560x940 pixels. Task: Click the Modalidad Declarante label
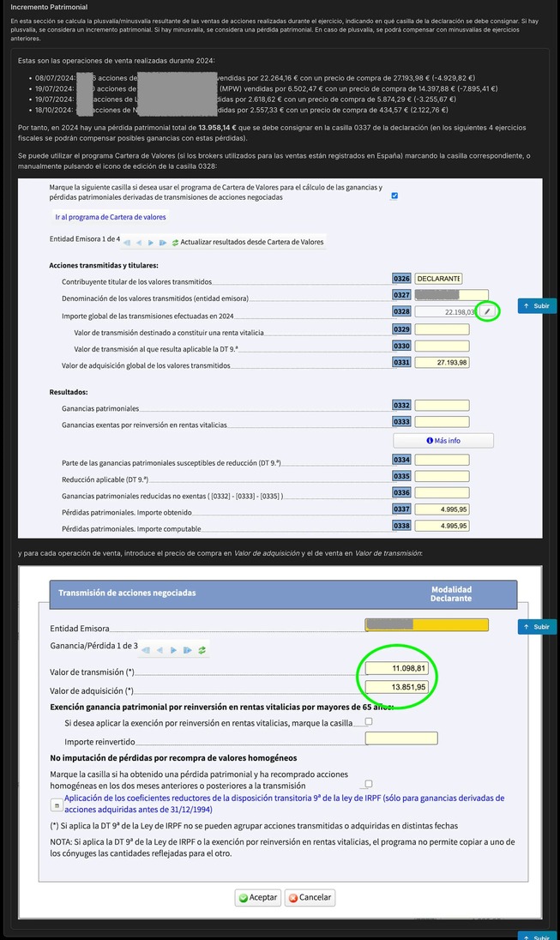click(451, 594)
